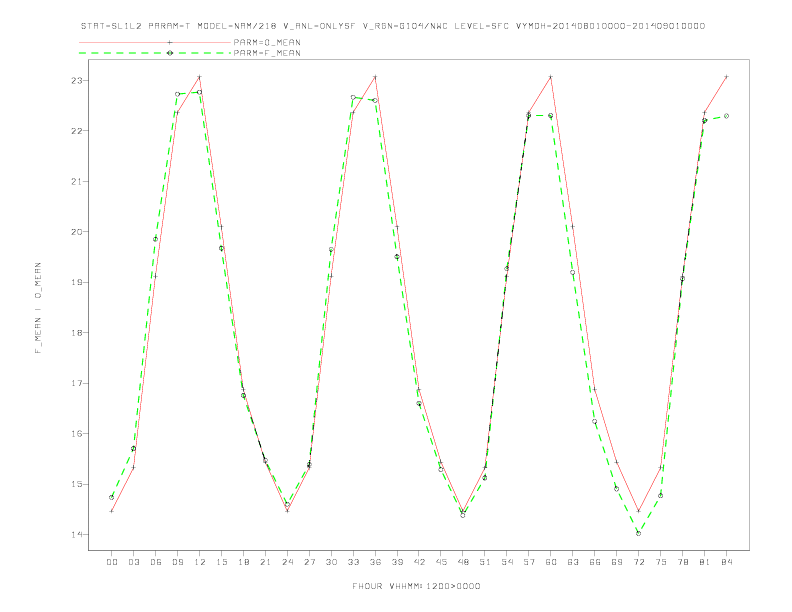Click x-axis tick label 84
The width and height of the screenshot is (792, 612).
(726, 562)
